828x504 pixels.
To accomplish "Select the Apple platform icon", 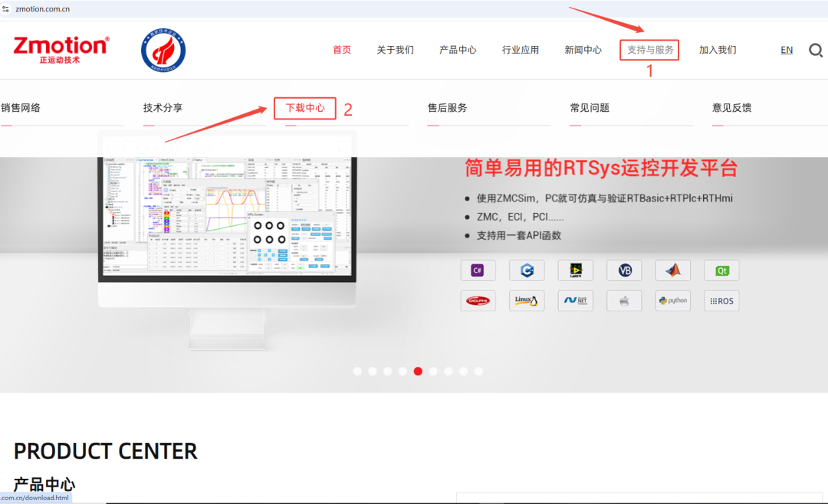I will coord(624,300).
